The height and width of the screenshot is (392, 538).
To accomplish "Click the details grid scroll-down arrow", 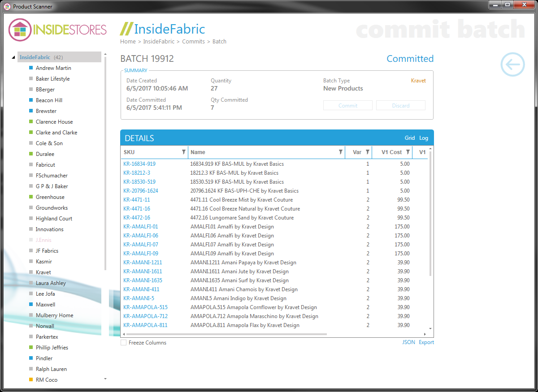I will 430,328.
